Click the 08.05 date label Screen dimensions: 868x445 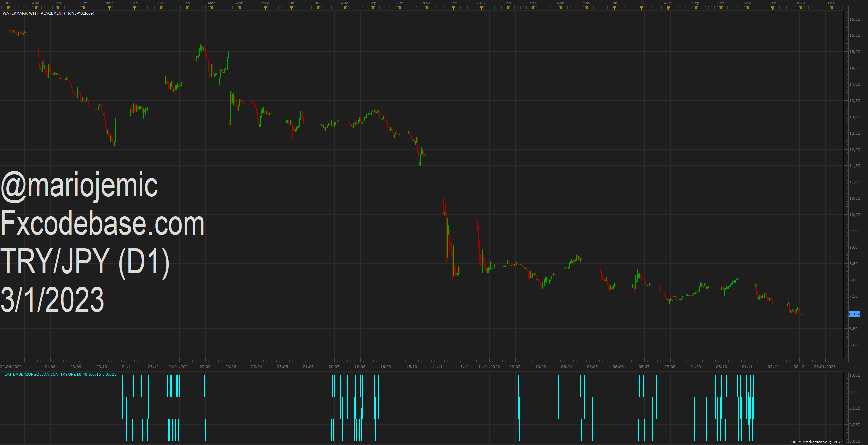592,367
